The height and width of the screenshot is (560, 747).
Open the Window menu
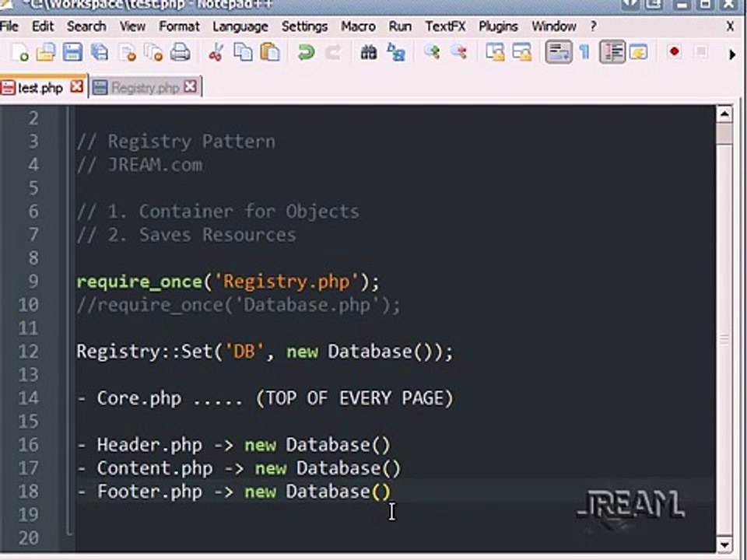tap(553, 26)
